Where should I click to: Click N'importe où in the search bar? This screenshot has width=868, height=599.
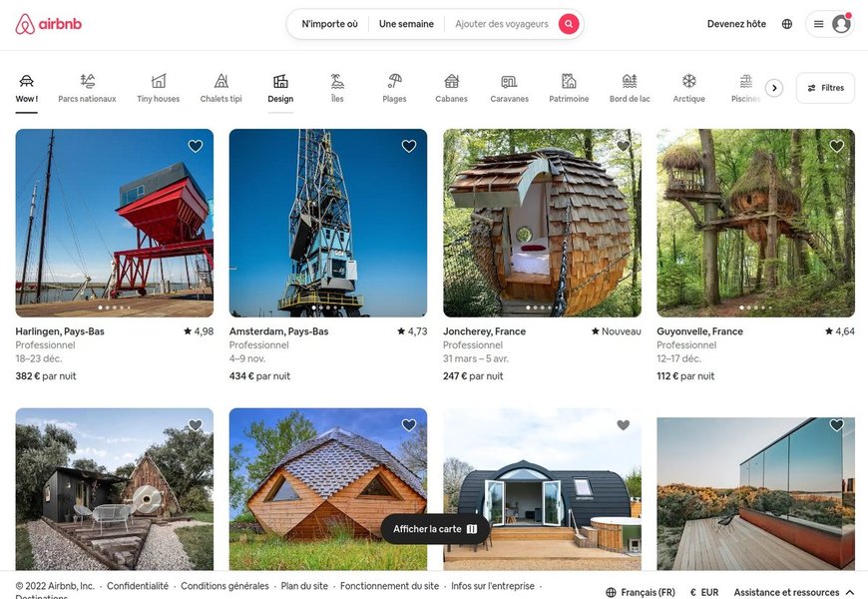(x=329, y=24)
